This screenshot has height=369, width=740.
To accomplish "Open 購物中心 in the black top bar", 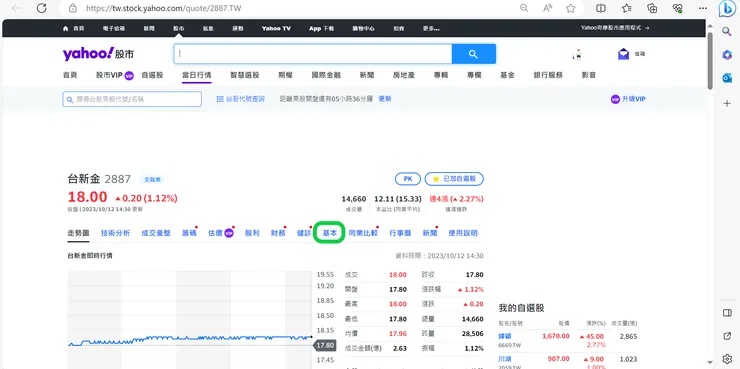I will (363, 28).
